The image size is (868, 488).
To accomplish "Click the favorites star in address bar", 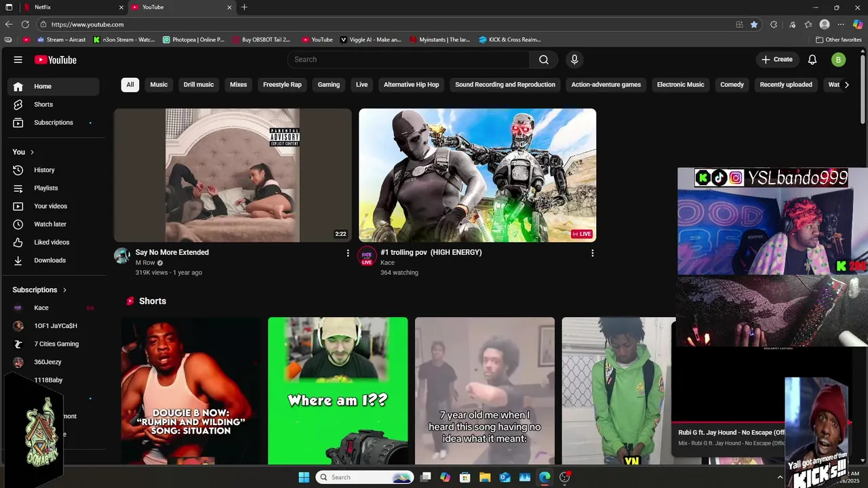I will pyautogui.click(x=754, y=24).
